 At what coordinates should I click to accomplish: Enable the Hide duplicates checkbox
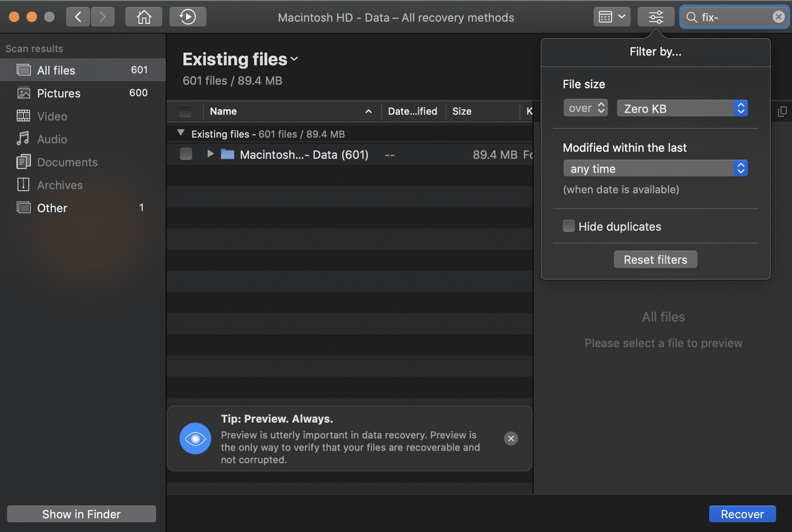pos(568,226)
